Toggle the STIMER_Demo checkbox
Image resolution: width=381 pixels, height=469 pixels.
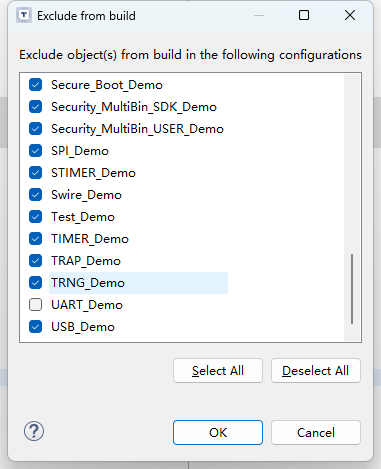(35, 173)
